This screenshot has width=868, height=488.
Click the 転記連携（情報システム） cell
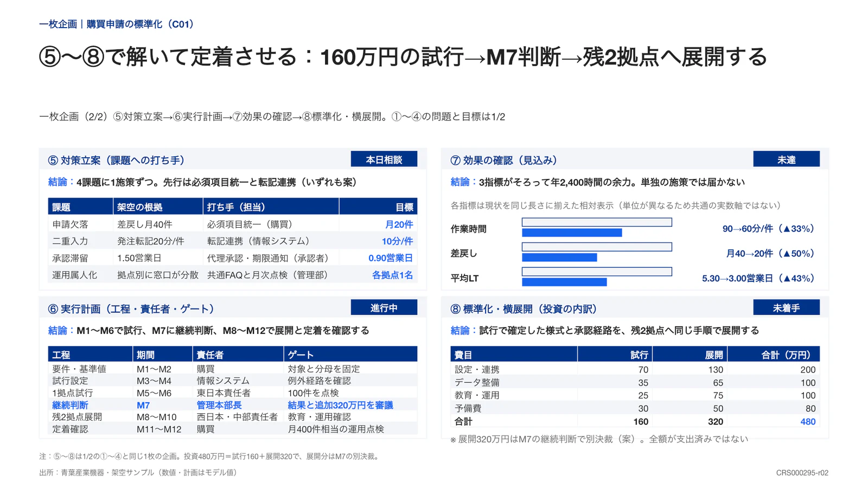click(x=260, y=241)
